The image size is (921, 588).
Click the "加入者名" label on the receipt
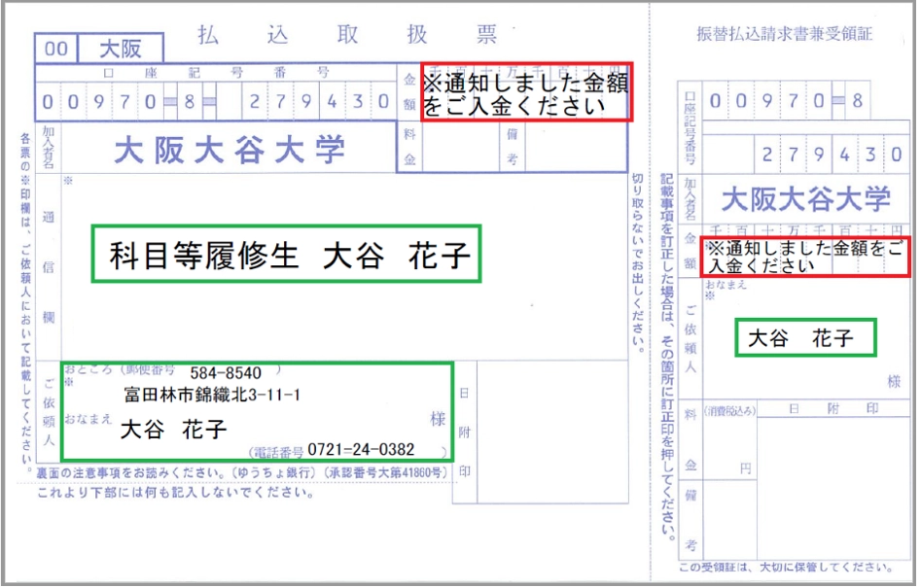691,199
